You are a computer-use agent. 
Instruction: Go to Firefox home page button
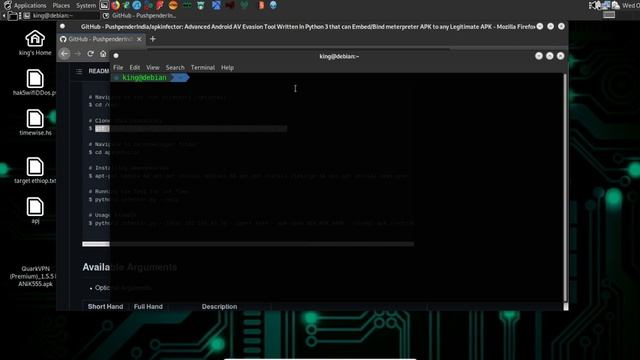[x=103, y=54]
